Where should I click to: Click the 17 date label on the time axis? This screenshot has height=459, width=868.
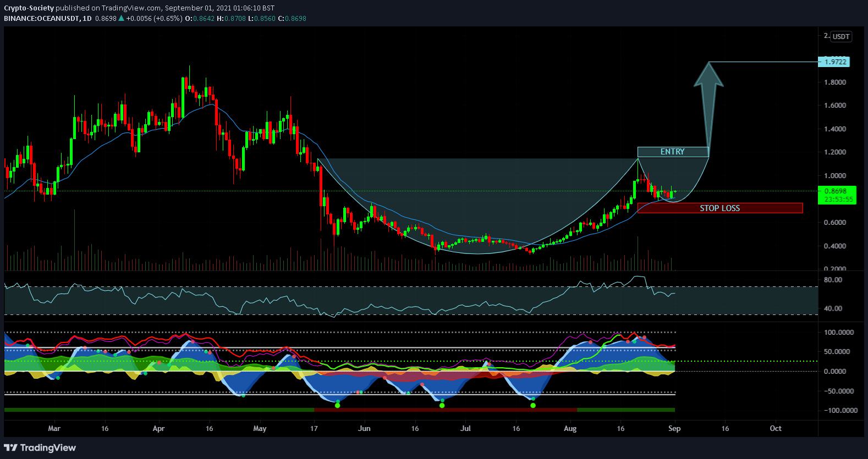pyautogui.click(x=314, y=428)
